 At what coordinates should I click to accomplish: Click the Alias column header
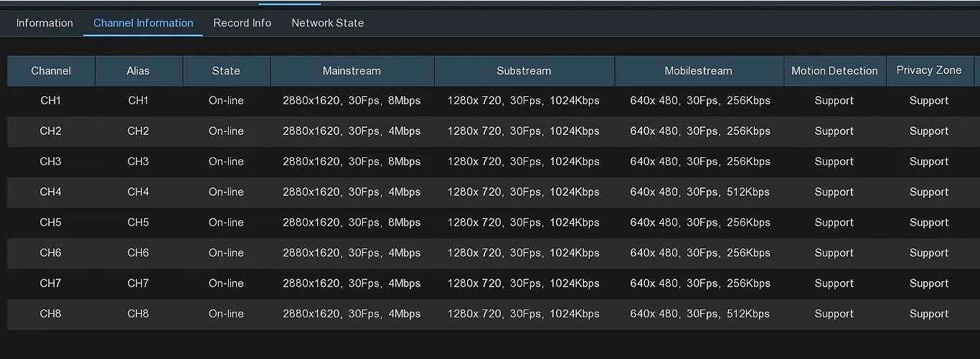[x=138, y=70]
